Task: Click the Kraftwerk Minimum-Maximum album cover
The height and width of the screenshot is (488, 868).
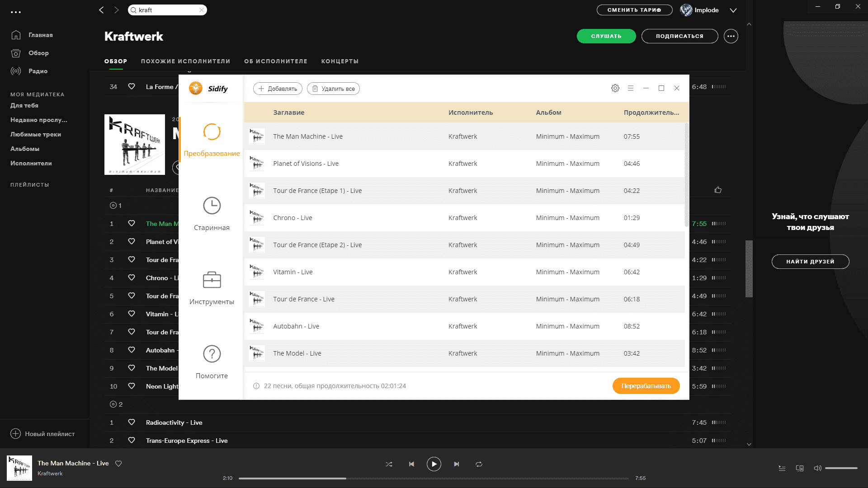Action: point(135,145)
